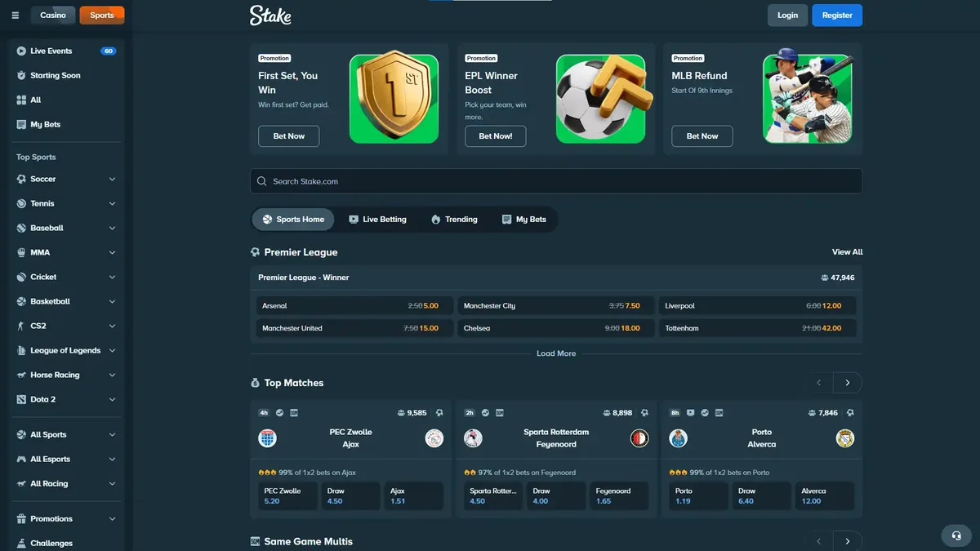Select All in the sidebar
The image size is (980, 551).
(67, 100)
